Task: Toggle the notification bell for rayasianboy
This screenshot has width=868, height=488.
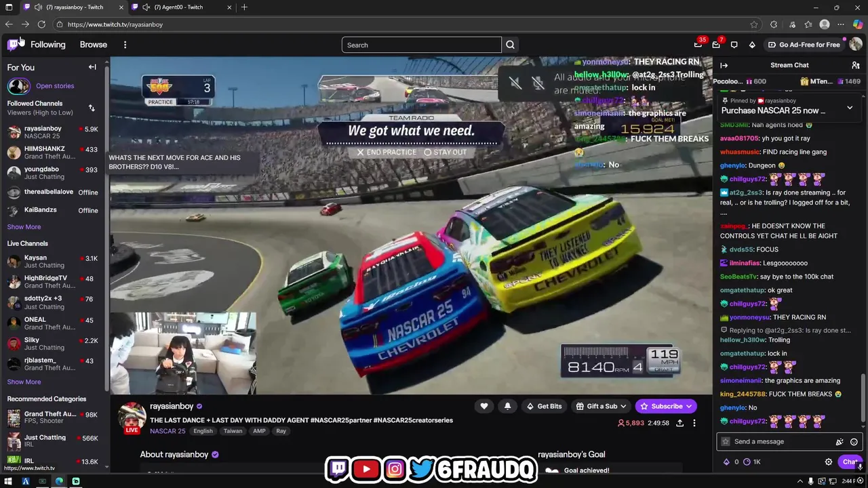Action: 507,406
